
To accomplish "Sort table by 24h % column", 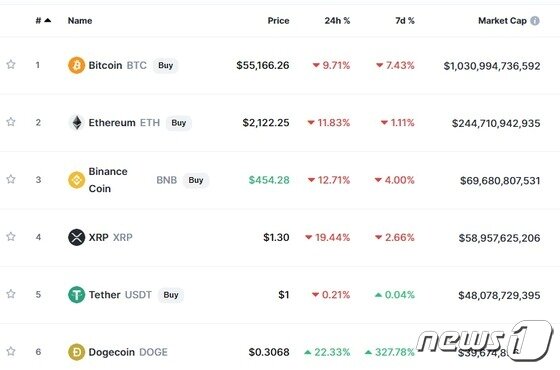I will (337, 21).
